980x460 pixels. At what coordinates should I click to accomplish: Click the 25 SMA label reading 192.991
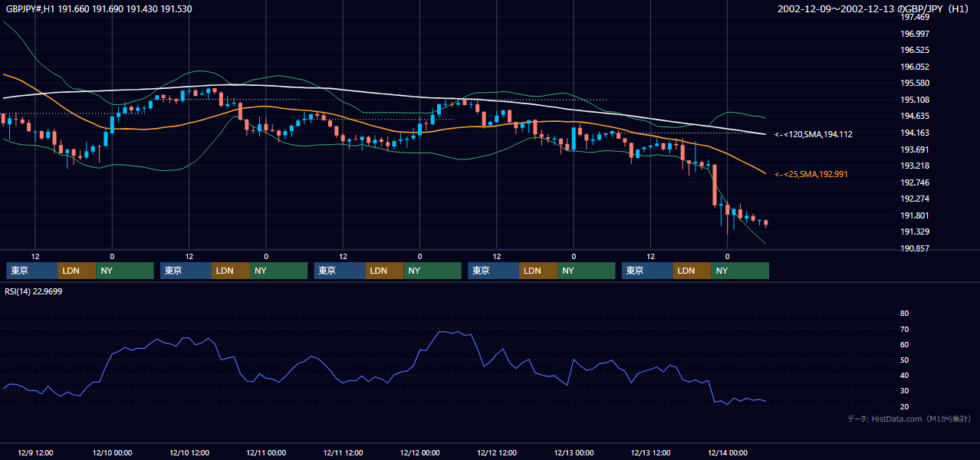click(x=811, y=174)
